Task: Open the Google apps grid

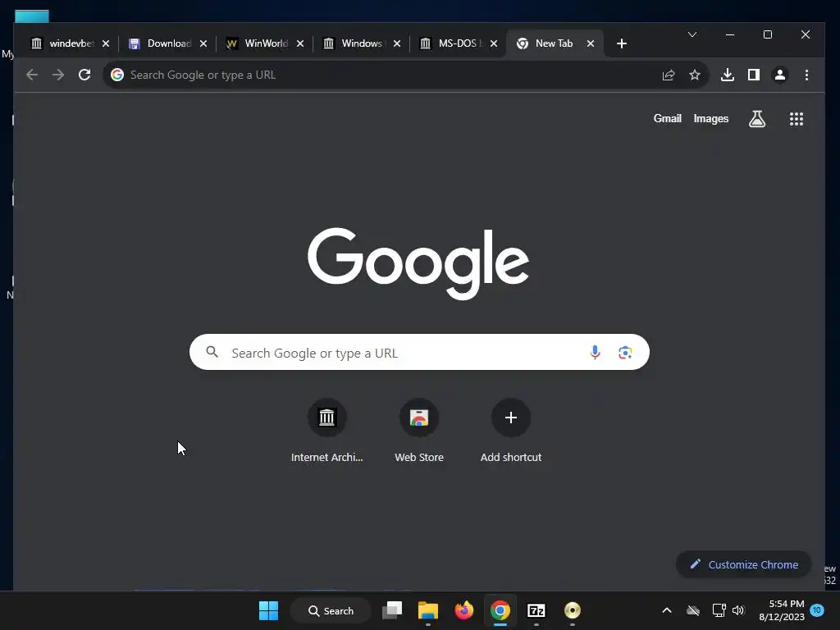Action: tap(796, 119)
